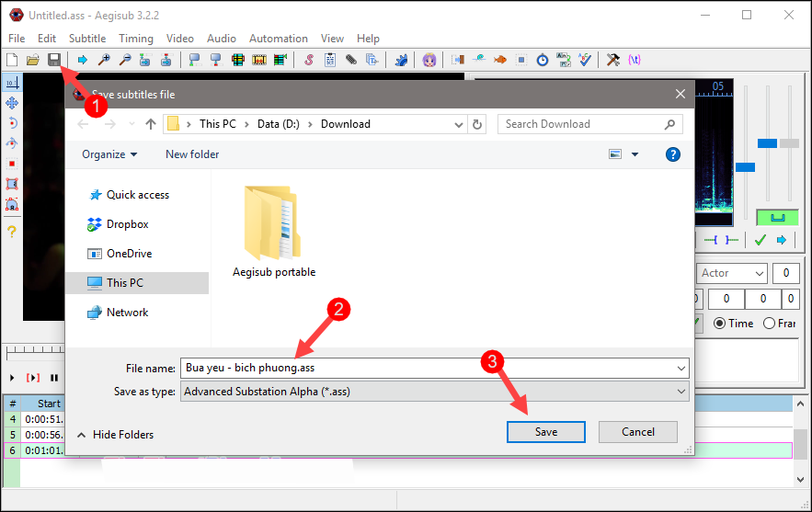
Task: Open the Subtitle menu
Action: click(87, 39)
